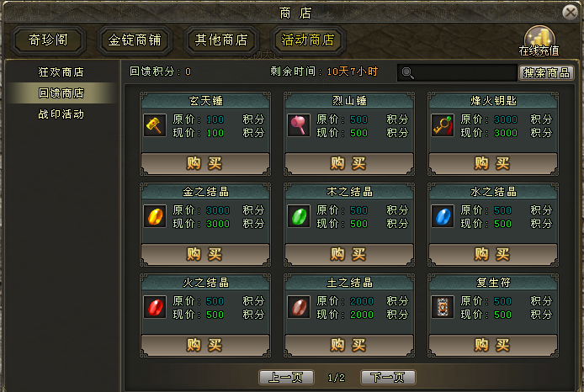Switch to the 奇珍阁 shop tab
Image resolution: width=584 pixels, height=392 pixels.
point(48,40)
